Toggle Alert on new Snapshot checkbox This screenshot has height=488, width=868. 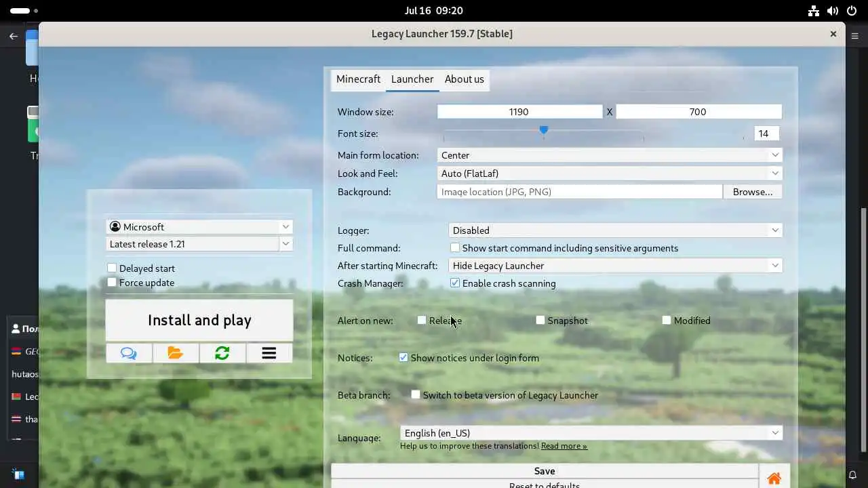click(540, 321)
